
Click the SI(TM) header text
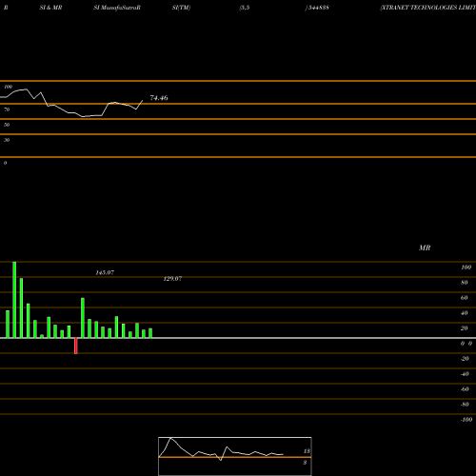181,8
